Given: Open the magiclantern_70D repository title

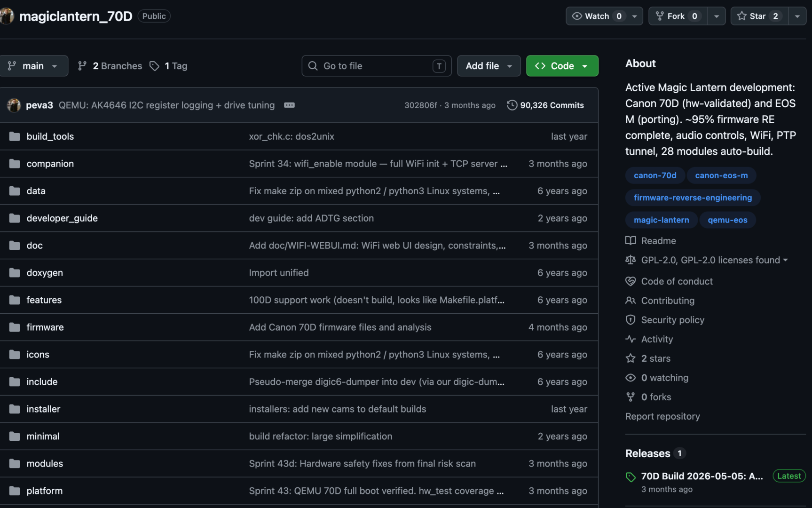Looking at the screenshot, I should (76, 16).
